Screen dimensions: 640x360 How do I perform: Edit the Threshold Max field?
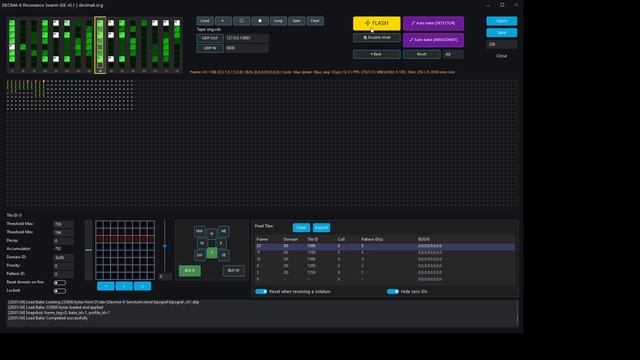click(63, 224)
